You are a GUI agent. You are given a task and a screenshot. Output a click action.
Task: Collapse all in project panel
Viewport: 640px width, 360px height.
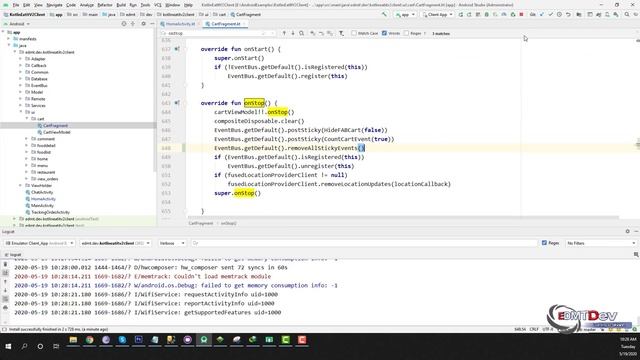[133, 24]
